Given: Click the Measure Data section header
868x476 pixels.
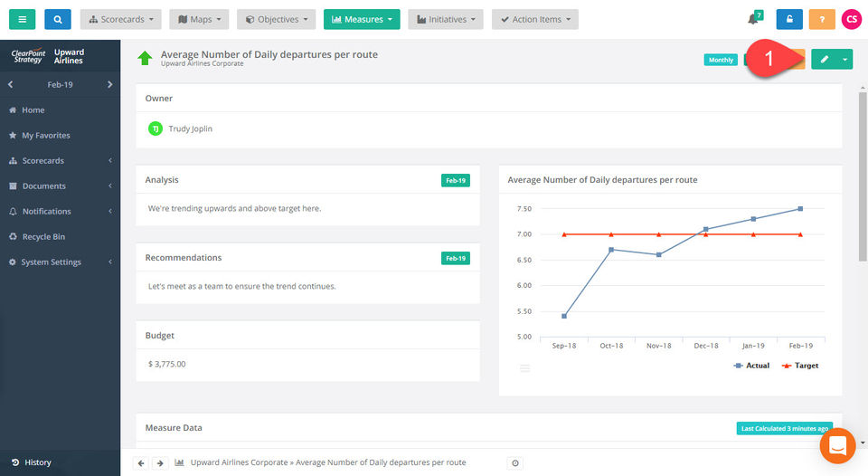Looking at the screenshot, I should [x=174, y=428].
